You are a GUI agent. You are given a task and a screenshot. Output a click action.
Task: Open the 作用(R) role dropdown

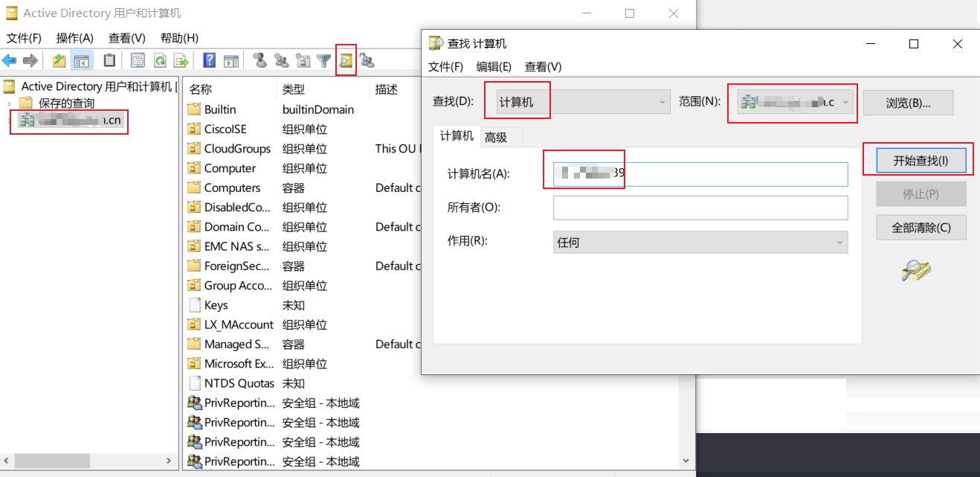point(700,243)
